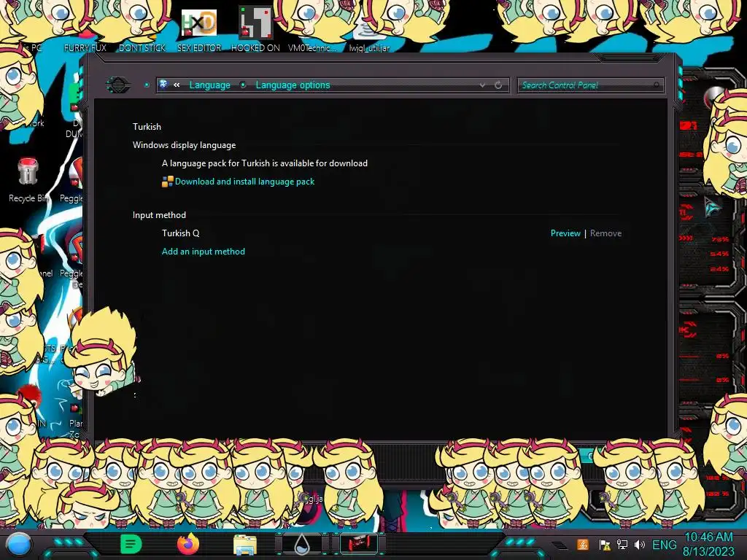This screenshot has width=747, height=560.
Task: Launch Firefox from the taskbar
Action: (188, 544)
